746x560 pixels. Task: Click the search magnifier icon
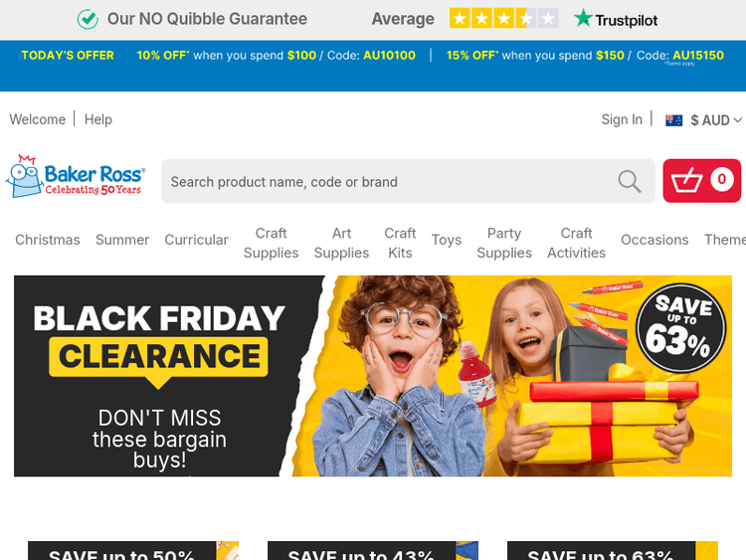coord(630,182)
